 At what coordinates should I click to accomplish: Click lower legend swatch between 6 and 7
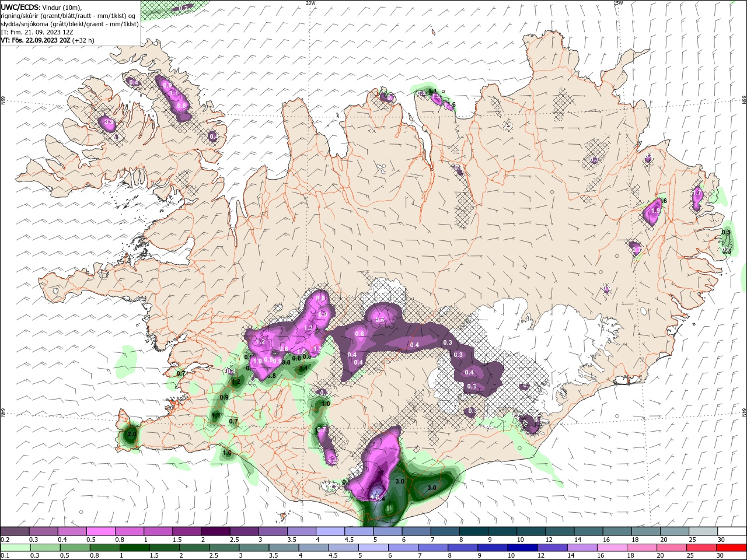403,548
